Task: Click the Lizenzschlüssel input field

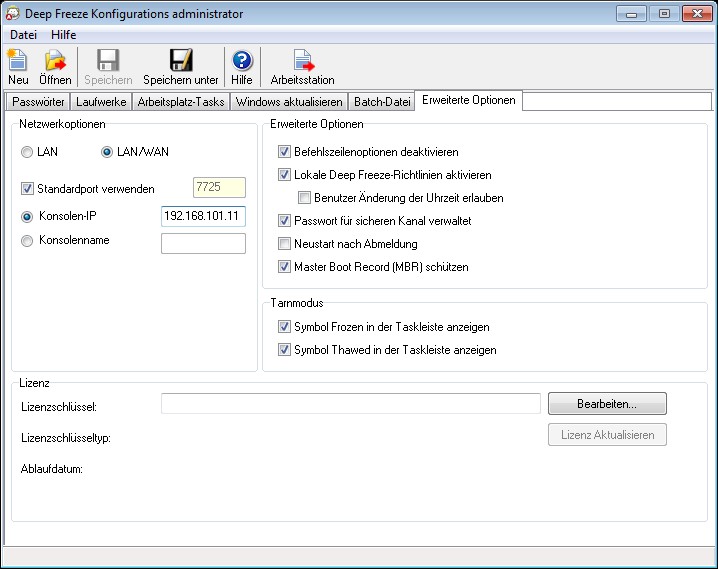Action: pos(351,403)
